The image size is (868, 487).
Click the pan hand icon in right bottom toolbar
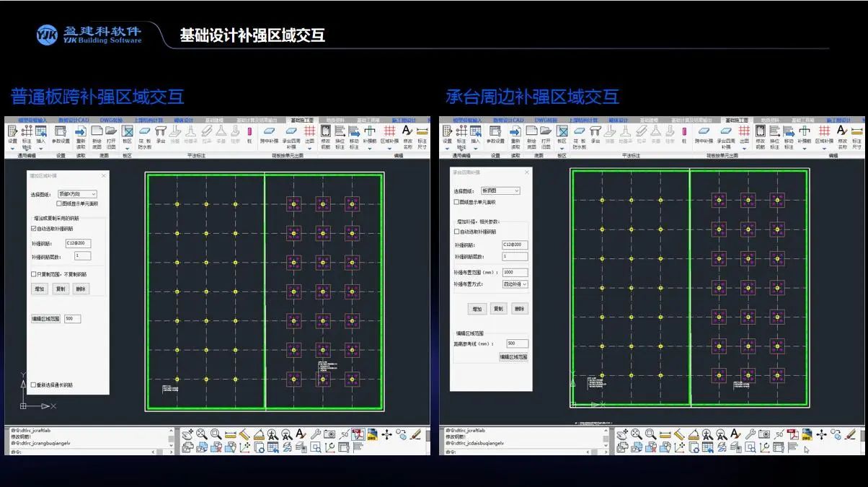point(621,434)
